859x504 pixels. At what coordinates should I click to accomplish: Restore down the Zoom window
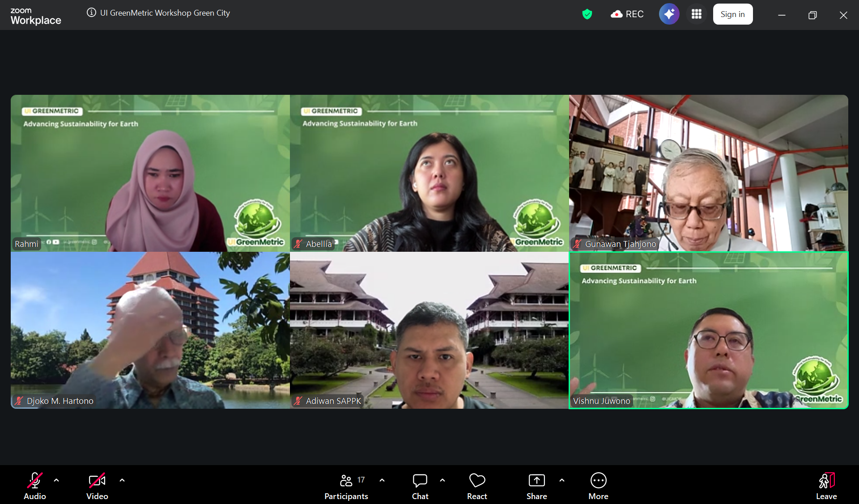(x=812, y=15)
